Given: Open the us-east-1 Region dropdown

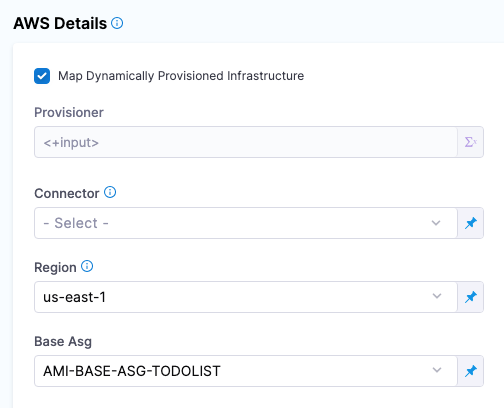Looking at the screenshot, I should tap(246, 297).
